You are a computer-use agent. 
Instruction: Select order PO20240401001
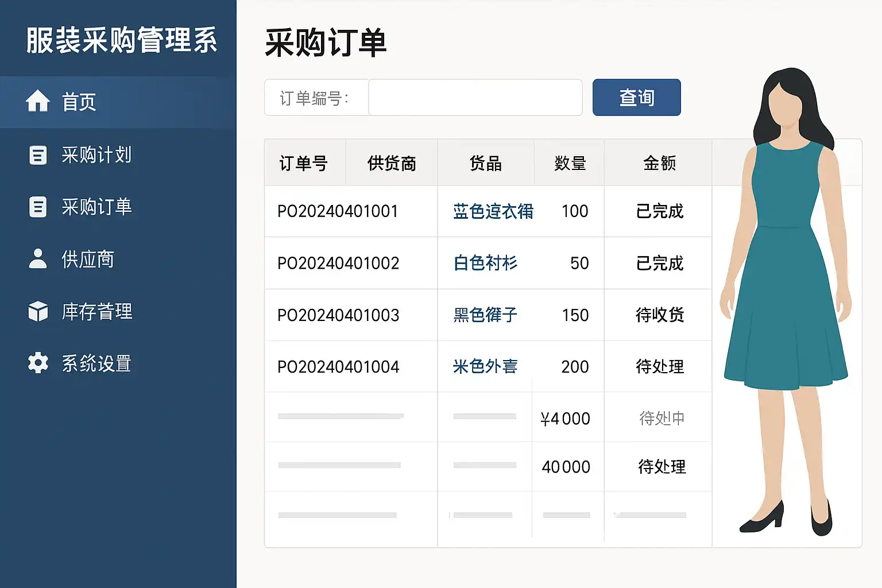(x=338, y=211)
